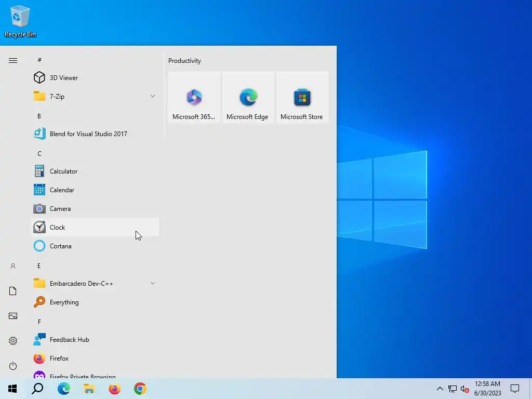This screenshot has height=399, width=532.
Task: Open the Power options button
Action: pos(13,366)
